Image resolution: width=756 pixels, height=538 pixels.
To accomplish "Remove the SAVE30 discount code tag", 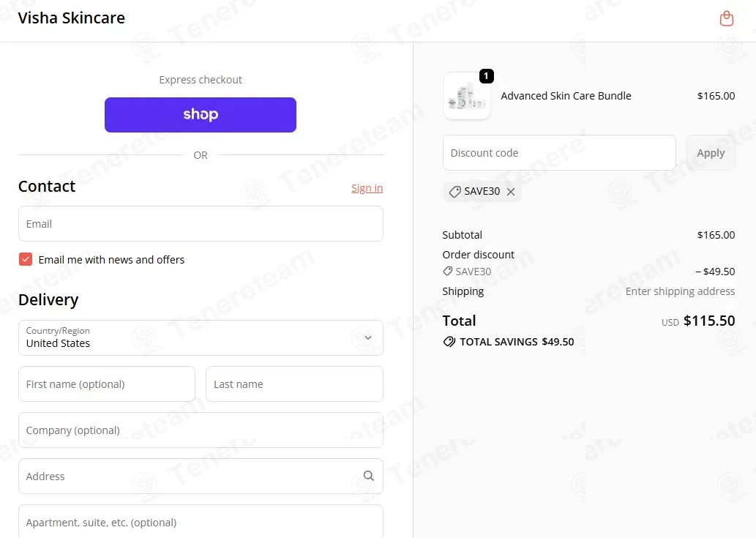I will (511, 192).
